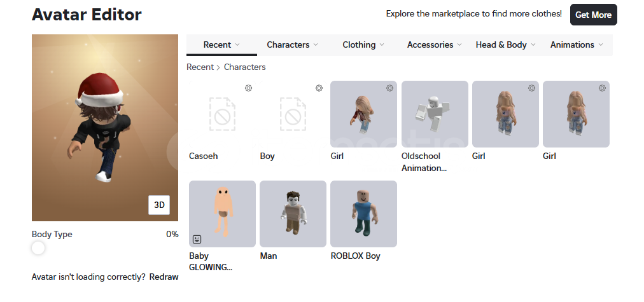Click the 'Casoeh' name label
Screen dimensions: 644x302
203,156
